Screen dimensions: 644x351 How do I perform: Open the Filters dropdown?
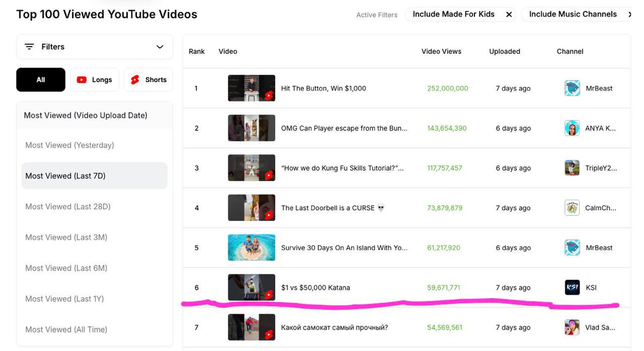pyautogui.click(x=94, y=47)
